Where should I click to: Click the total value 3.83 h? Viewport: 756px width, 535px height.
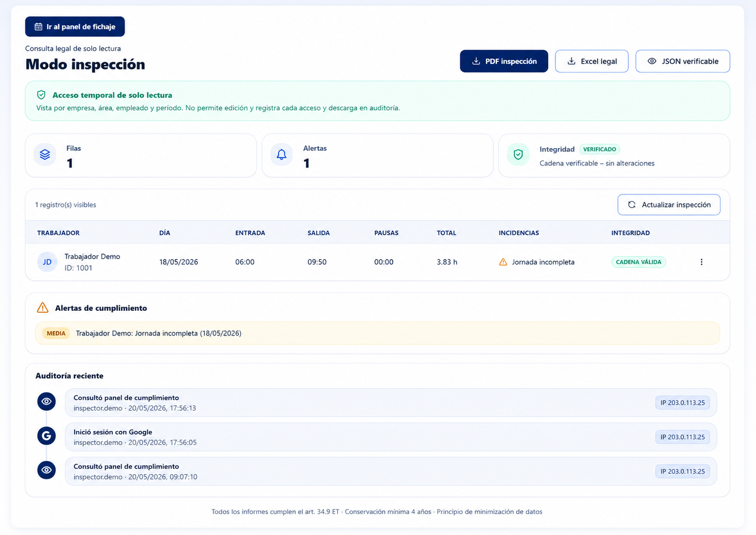click(447, 262)
